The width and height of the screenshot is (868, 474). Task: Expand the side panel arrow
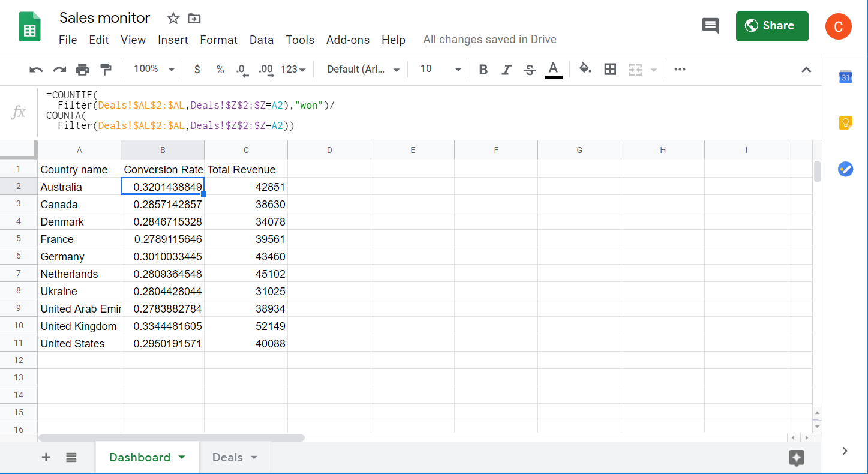[845, 451]
